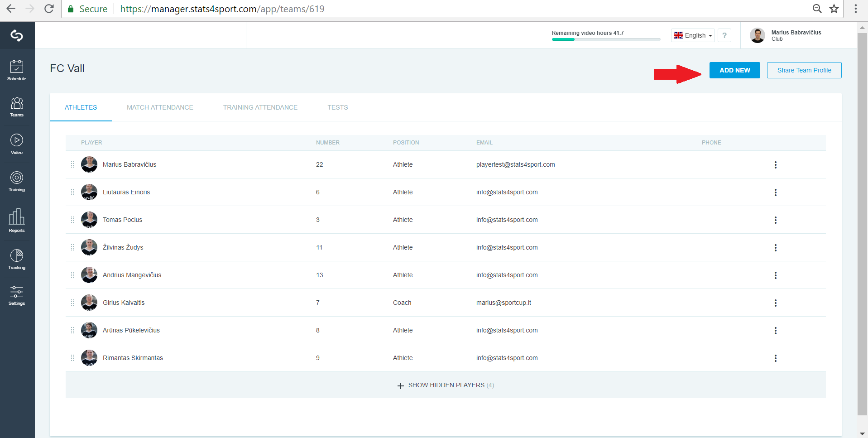Open the Video section in sidebar

click(x=17, y=144)
